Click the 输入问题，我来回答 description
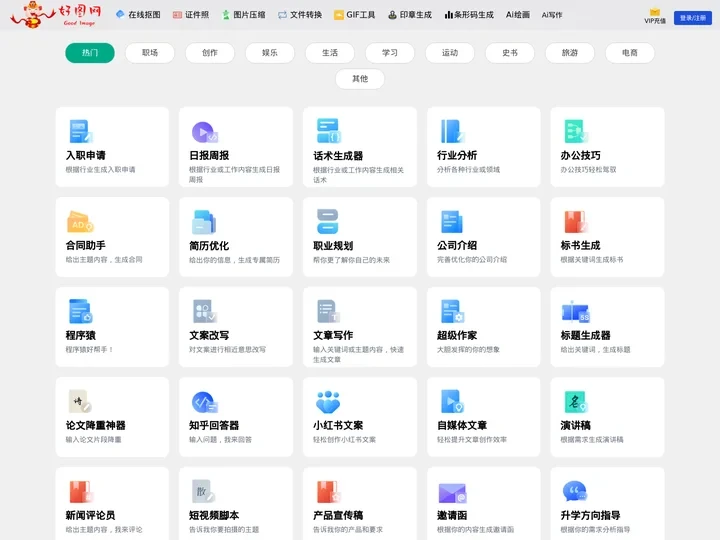The height and width of the screenshot is (540, 720). [220, 439]
